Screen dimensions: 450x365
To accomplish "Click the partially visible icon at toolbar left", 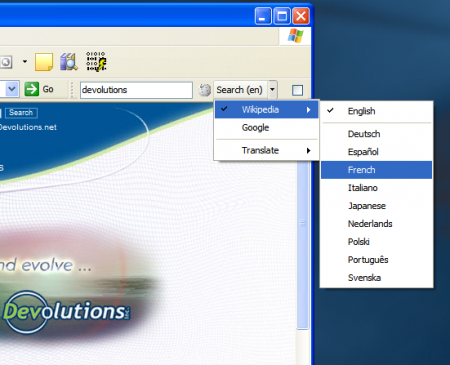I will (x=6, y=62).
